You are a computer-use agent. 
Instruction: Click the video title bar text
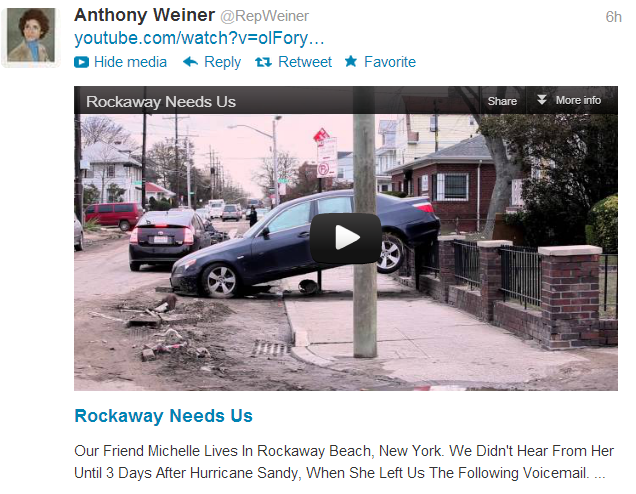point(161,101)
